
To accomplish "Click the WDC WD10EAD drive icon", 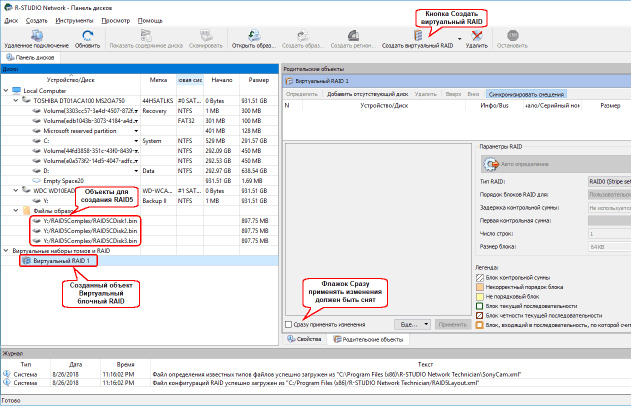I will click(26, 190).
